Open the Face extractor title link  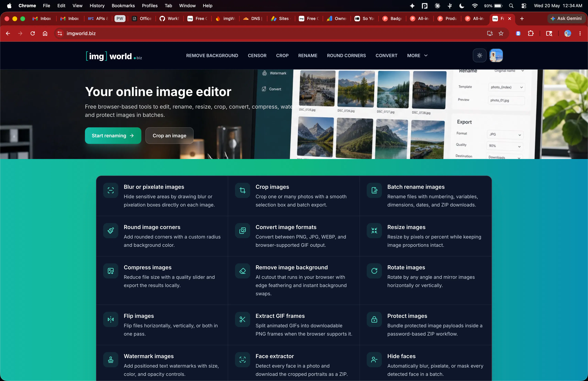click(274, 356)
